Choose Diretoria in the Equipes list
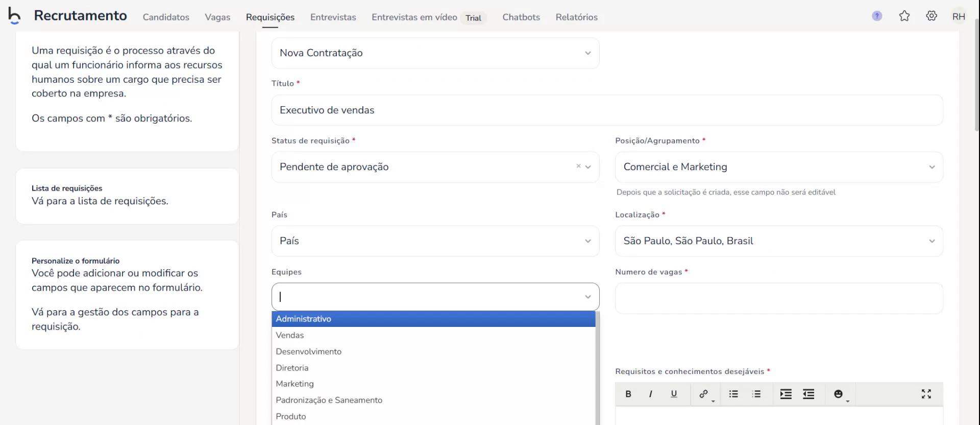980x425 pixels. click(433, 368)
